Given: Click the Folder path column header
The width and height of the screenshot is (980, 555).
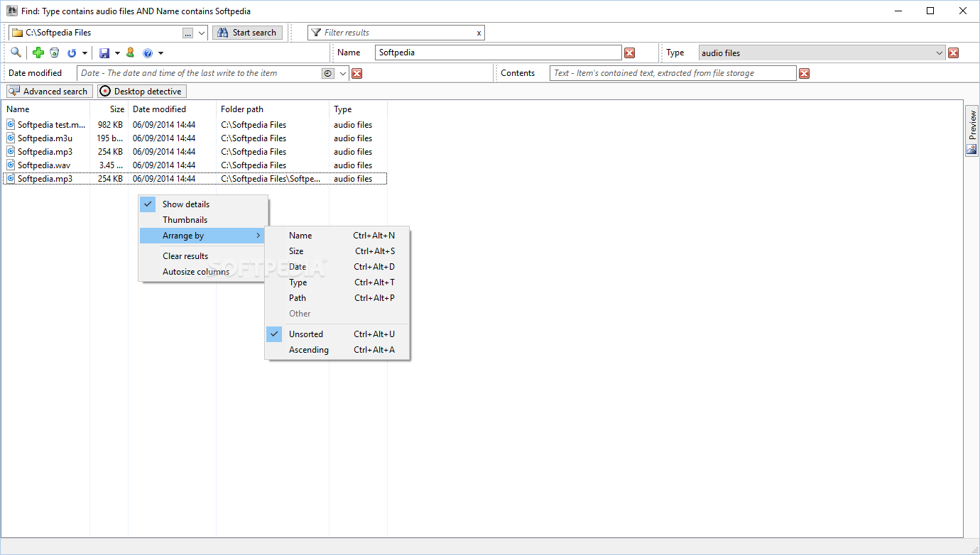Looking at the screenshot, I should (273, 109).
